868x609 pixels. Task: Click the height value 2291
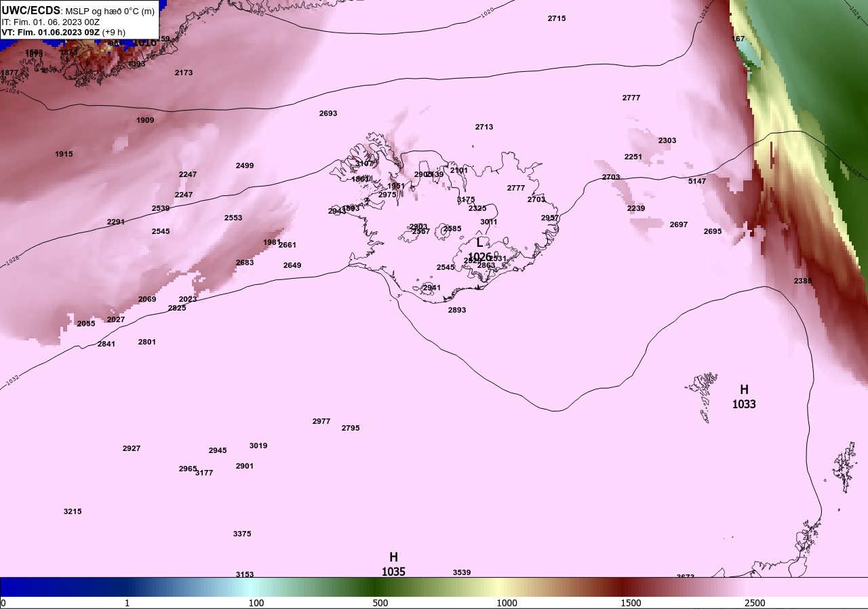(x=116, y=222)
